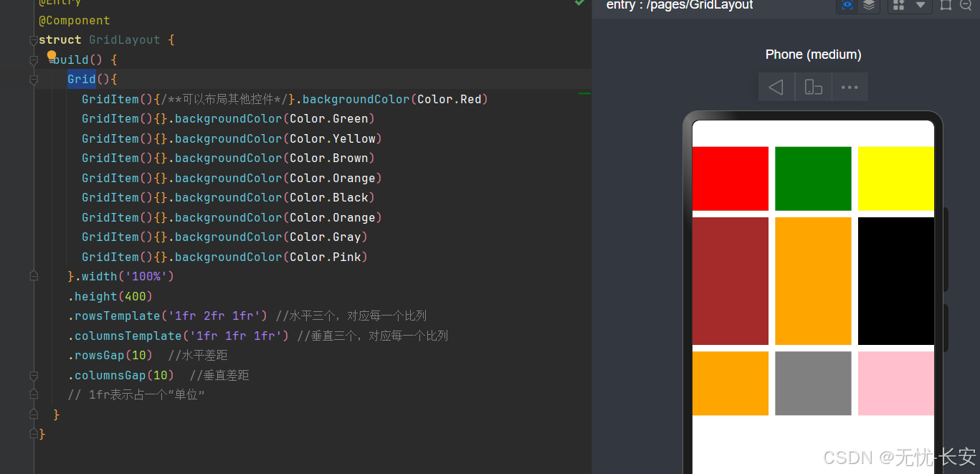Open the three-dots more options in the previewer
Image resolution: width=980 pixels, height=474 pixels.
850,87
